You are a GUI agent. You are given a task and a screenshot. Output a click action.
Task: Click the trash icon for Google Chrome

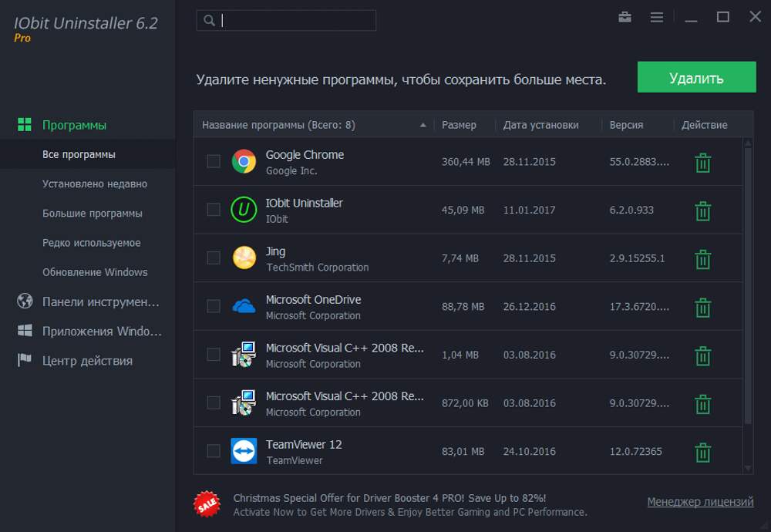tap(702, 163)
